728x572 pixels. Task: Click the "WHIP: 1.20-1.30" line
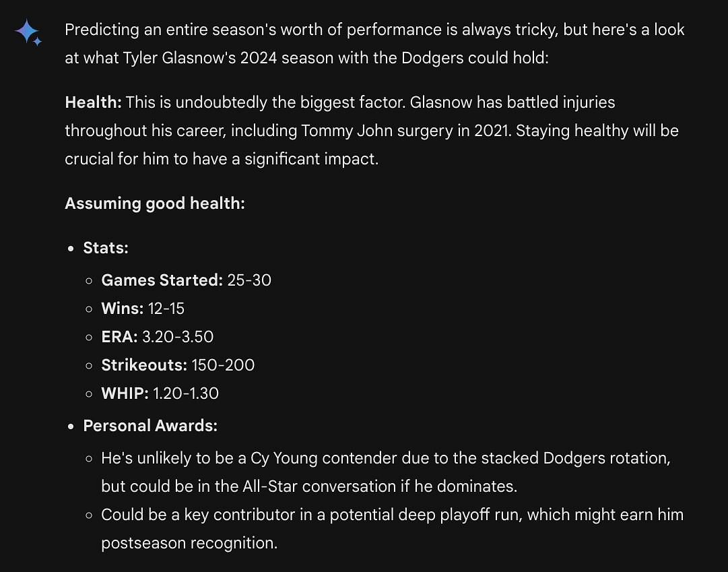tap(160, 393)
